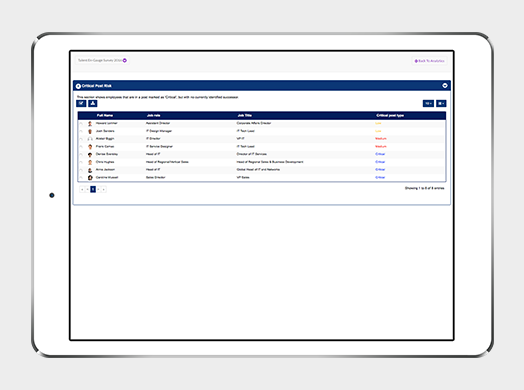
Task: Go to first page in pagination
Action: click(x=82, y=189)
